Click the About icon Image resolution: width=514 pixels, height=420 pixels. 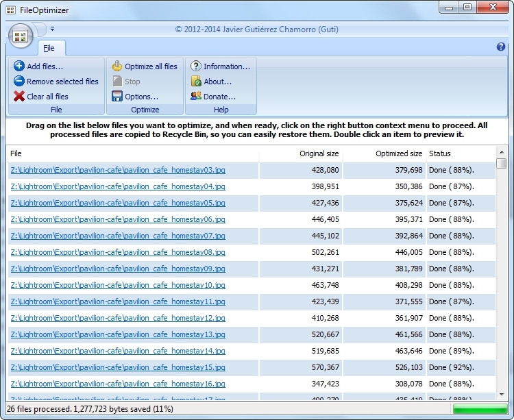pyautogui.click(x=196, y=81)
